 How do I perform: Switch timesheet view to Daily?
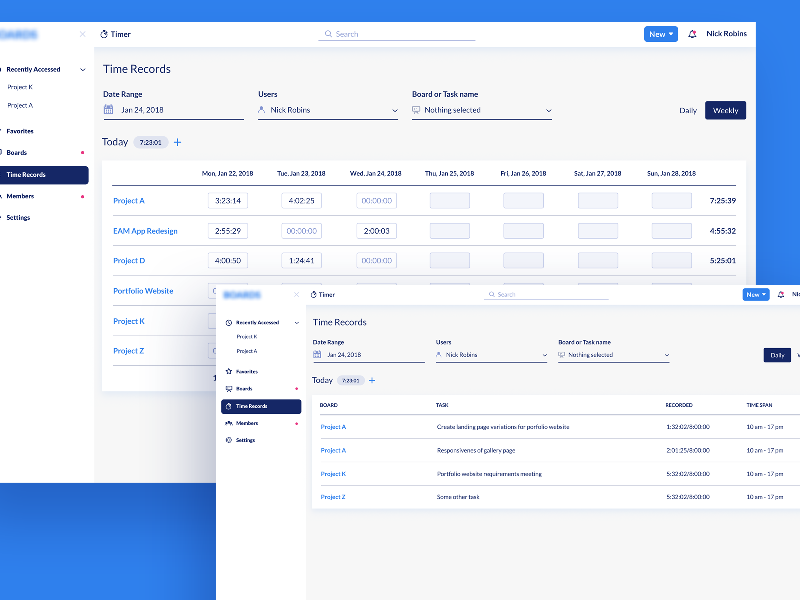(688, 110)
